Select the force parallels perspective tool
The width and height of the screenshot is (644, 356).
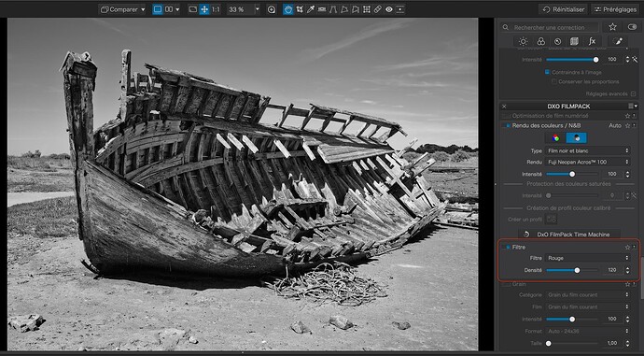pyautogui.click(x=333, y=9)
